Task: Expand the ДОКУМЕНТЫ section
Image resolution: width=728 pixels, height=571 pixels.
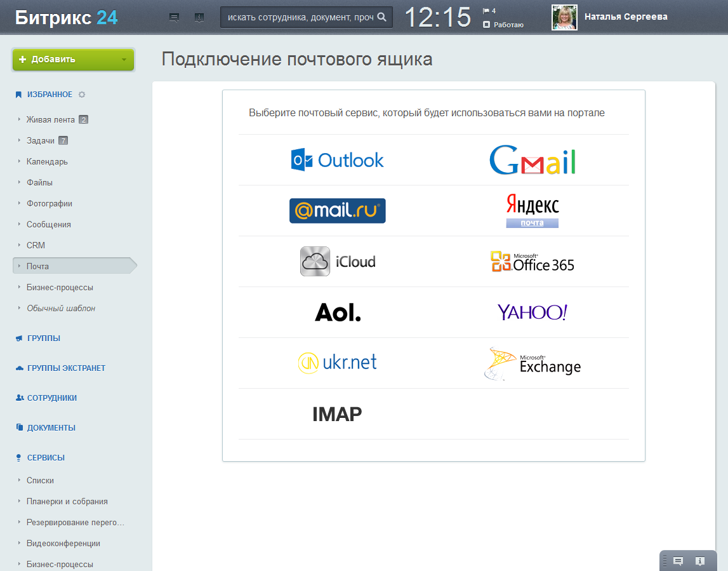Action: pos(51,427)
